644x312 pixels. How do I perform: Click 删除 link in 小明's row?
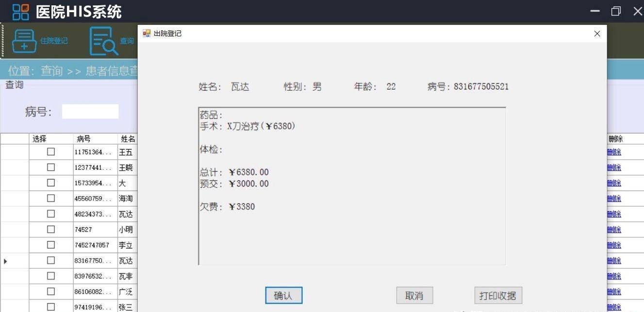[614, 230]
